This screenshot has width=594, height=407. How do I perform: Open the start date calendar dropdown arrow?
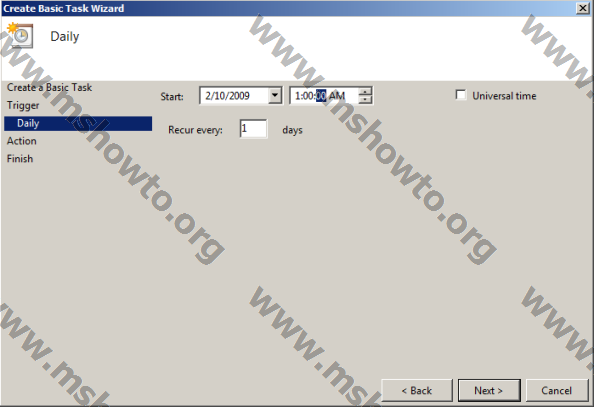[275, 95]
